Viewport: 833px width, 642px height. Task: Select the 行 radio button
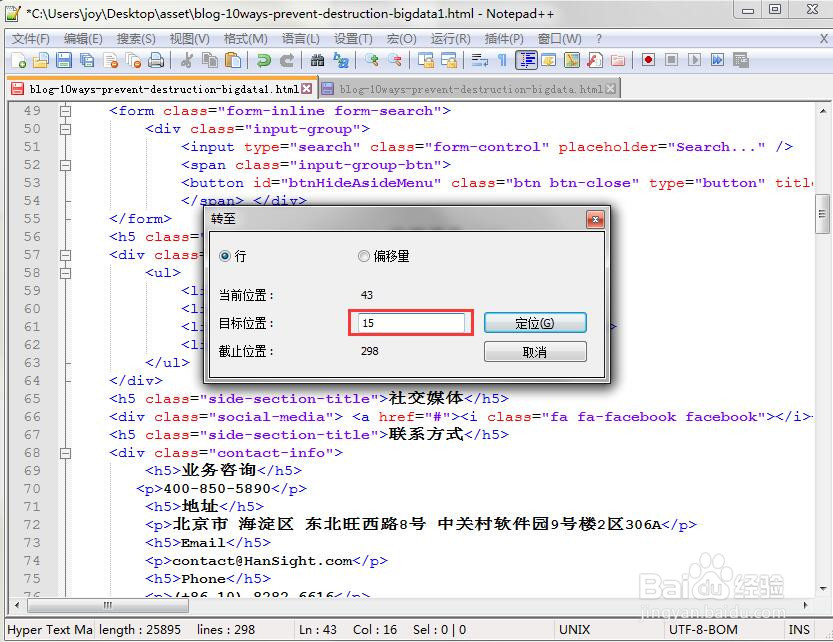click(x=225, y=255)
